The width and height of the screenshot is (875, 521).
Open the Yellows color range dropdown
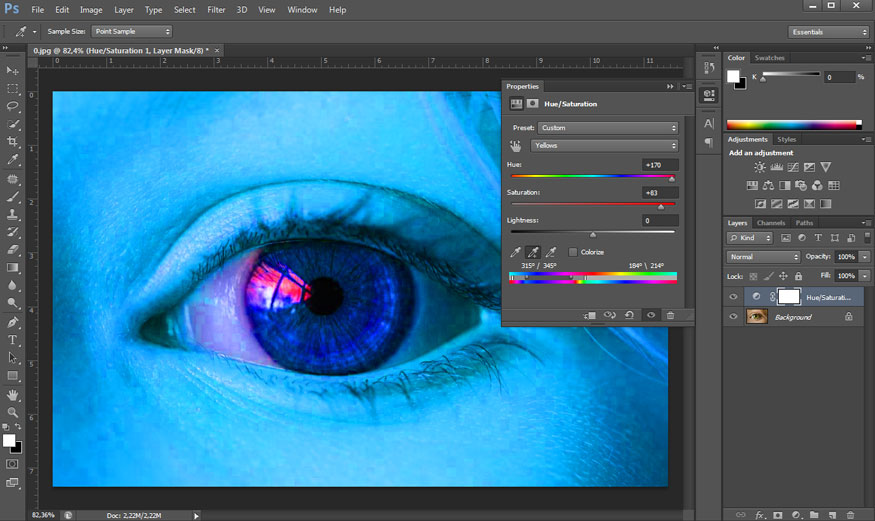click(605, 146)
